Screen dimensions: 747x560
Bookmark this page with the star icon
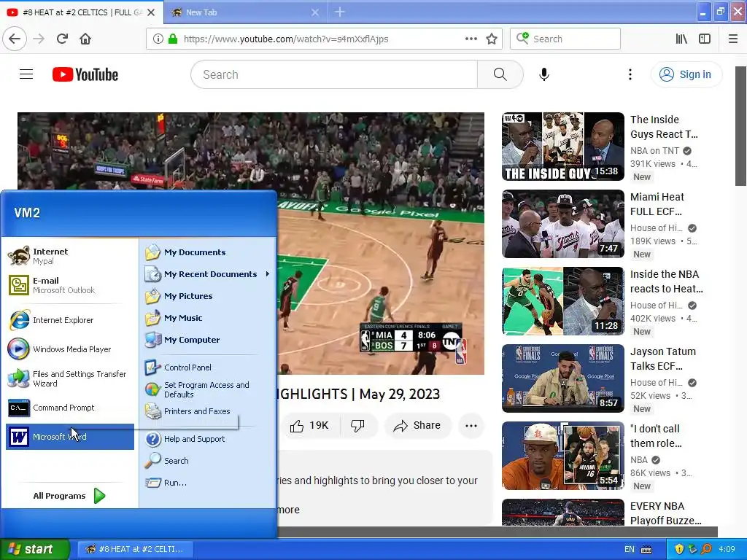click(x=492, y=39)
